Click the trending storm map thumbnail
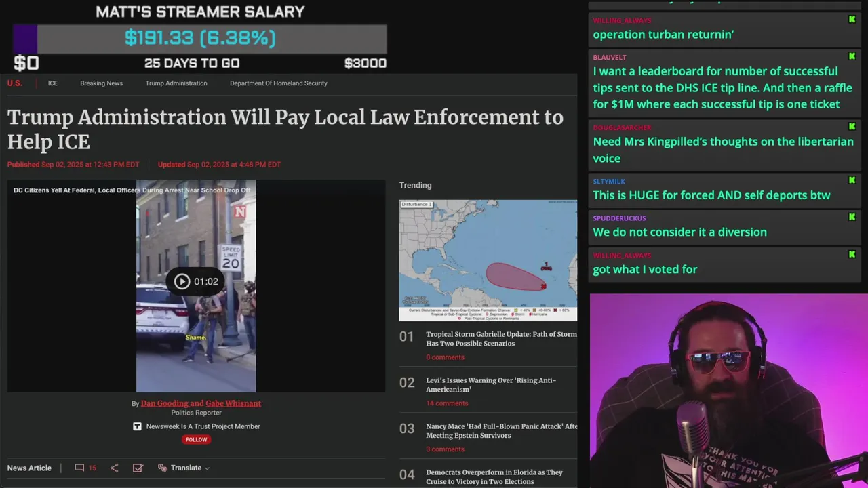Viewport: 868px width, 488px height. click(x=488, y=260)
